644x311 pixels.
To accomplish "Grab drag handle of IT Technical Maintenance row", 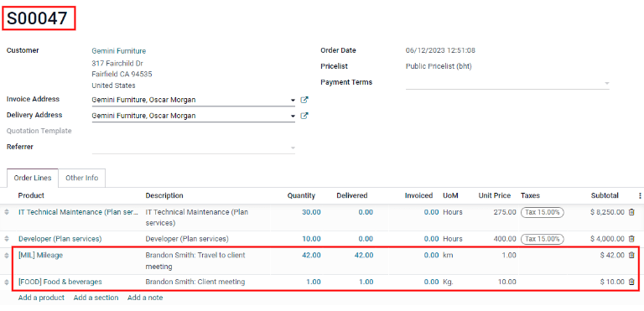I will (x=7, y=212).
